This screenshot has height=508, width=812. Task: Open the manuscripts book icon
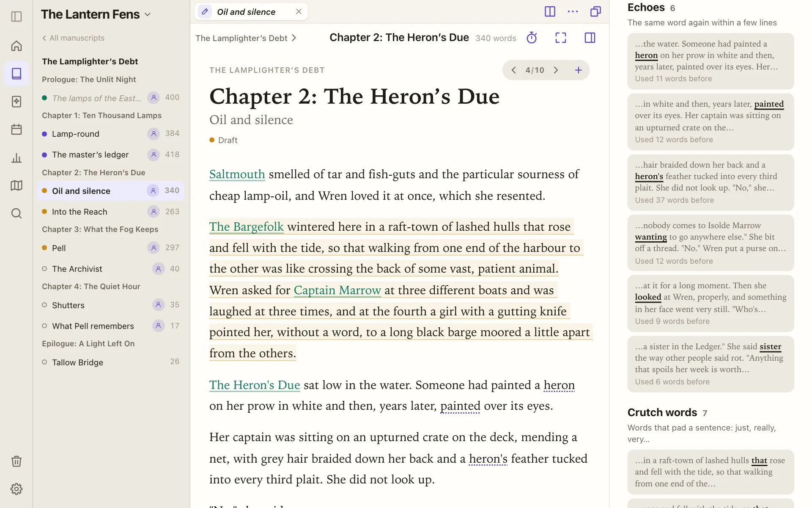tap(16, 74)
